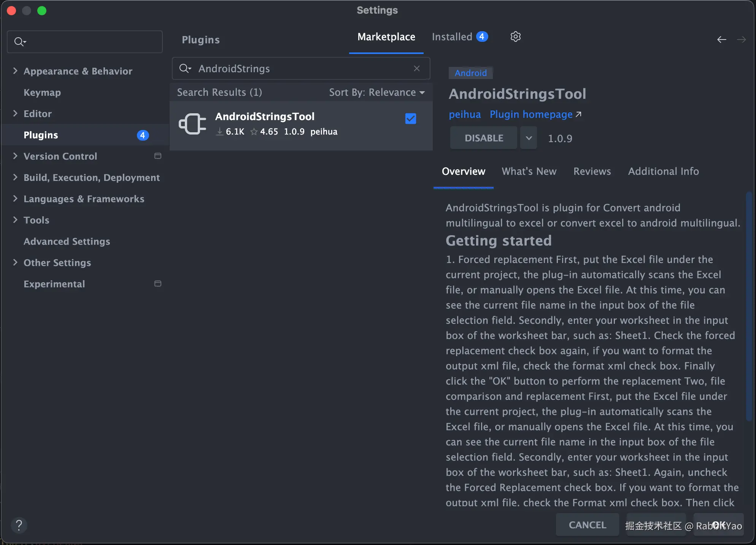The width and height of the screenshot is (756, 545).
Task: Open the dropdown arrow beside DISABLE
Action: tap(529, 138)
